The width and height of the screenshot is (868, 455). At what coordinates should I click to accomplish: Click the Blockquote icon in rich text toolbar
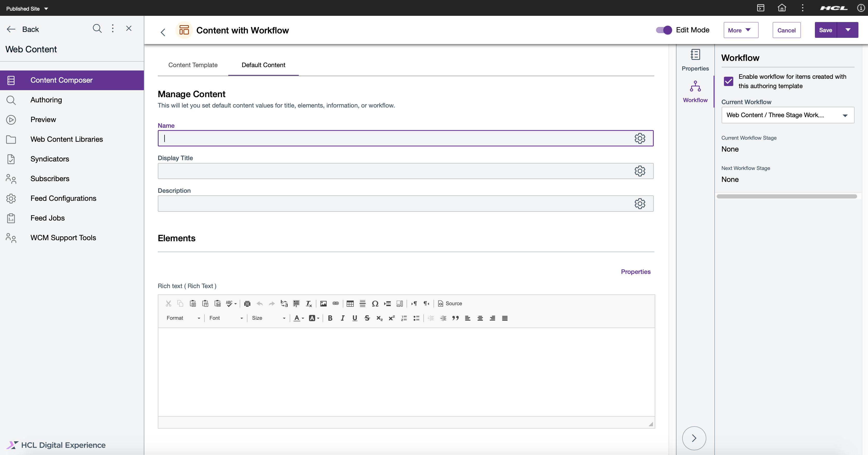click(454, 318)
